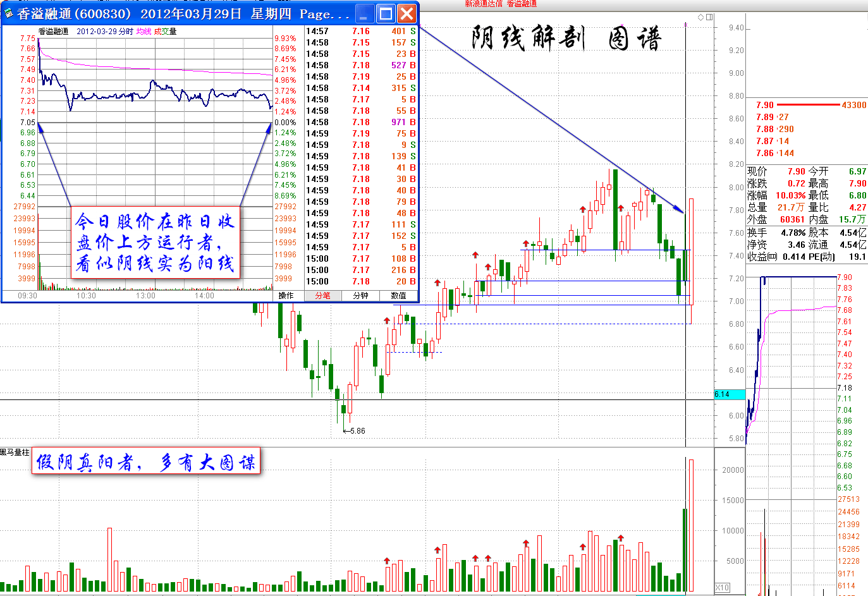Select ask price row 7.89 with volume 27
This screenshot has height=596, width=868.
772,117
